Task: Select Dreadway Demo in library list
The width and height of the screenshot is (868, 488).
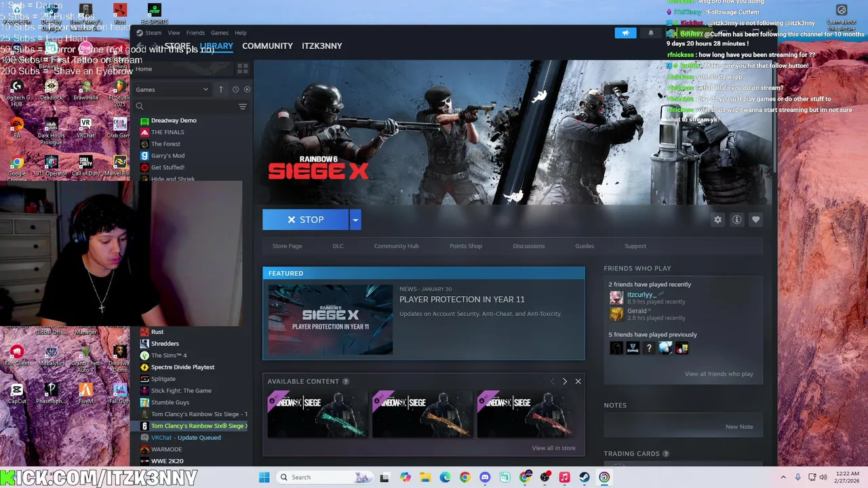Action: 174,121
